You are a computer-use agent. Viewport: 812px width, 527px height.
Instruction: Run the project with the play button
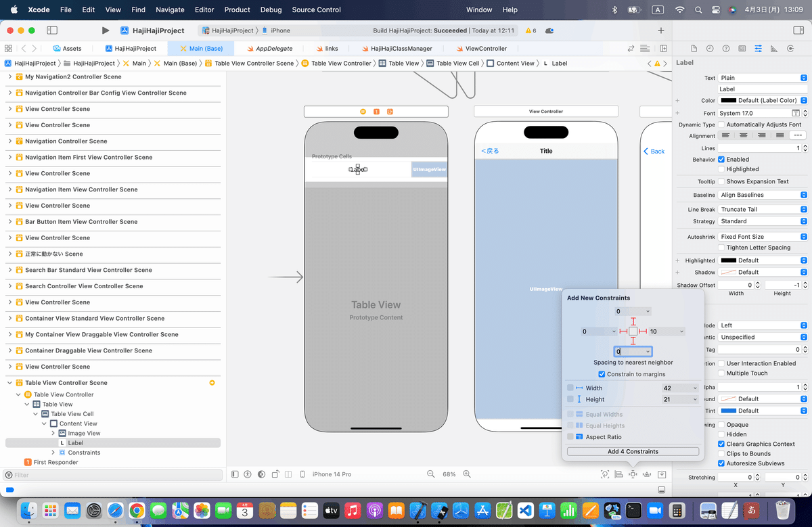(106, 30)
